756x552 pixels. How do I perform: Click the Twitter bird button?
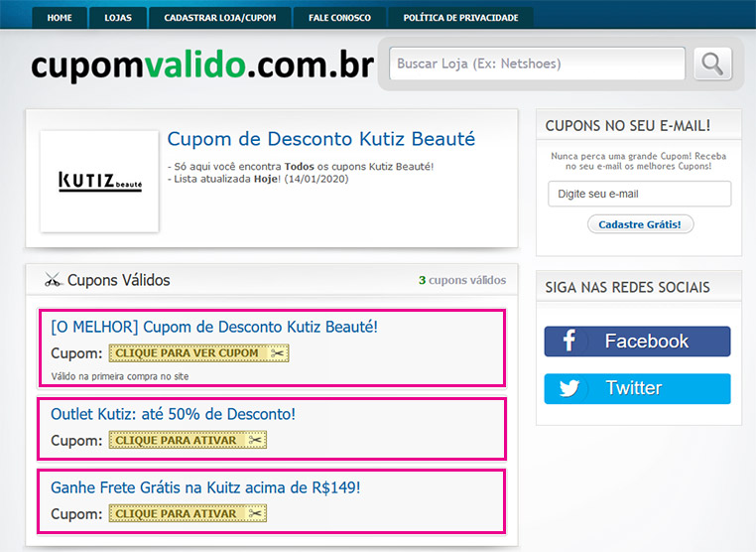[637, 388]
